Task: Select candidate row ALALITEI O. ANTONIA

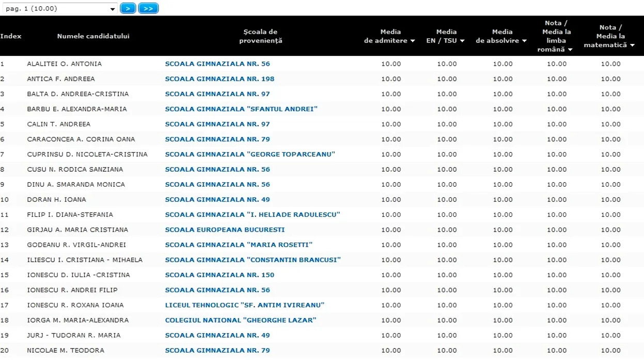Action: [x=64, y=64]
